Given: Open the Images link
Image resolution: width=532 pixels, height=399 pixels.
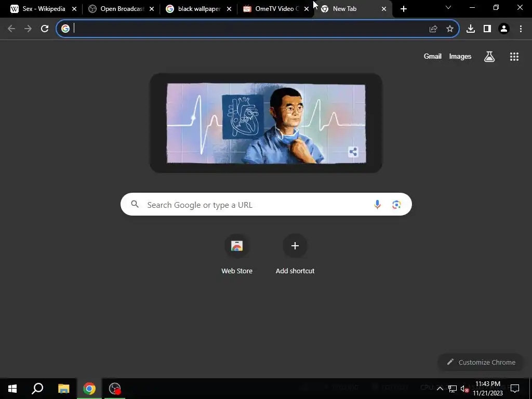Looking at the screenshot, I should click(x=460, y=57).
